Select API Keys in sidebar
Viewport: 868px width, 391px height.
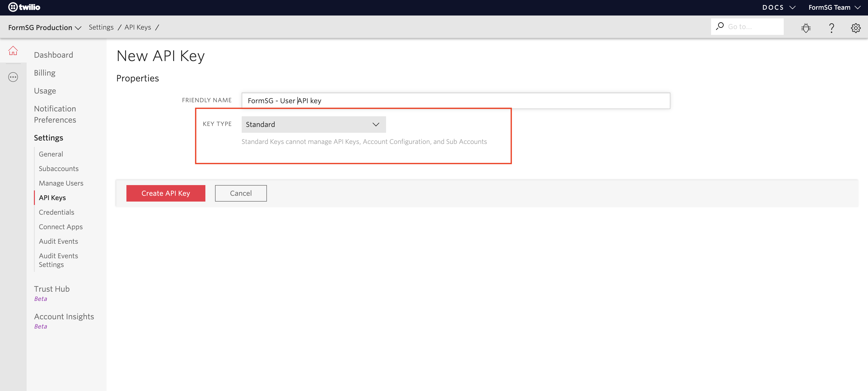pos(52,198)
